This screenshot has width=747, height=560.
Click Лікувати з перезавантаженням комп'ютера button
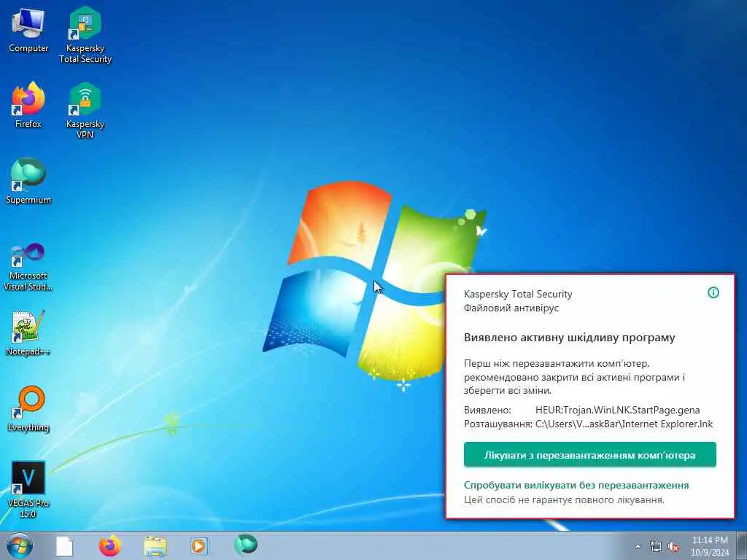[x=589, y=455]
